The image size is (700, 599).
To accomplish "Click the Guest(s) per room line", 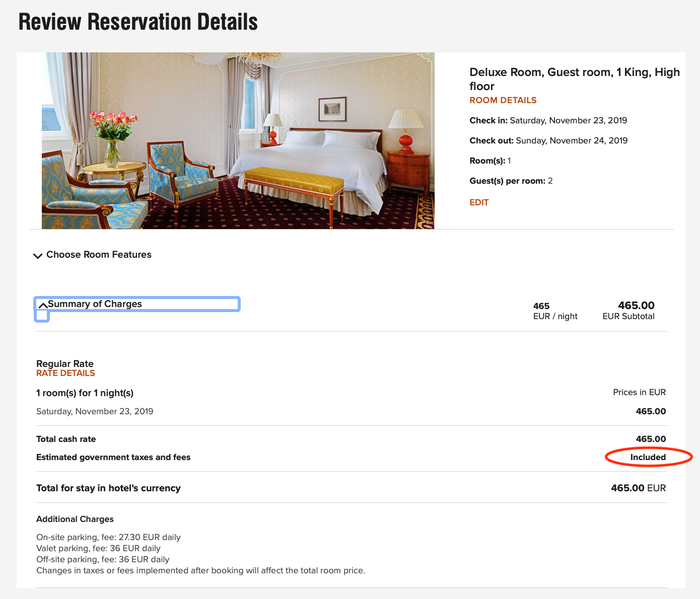I will pos(511,181).
